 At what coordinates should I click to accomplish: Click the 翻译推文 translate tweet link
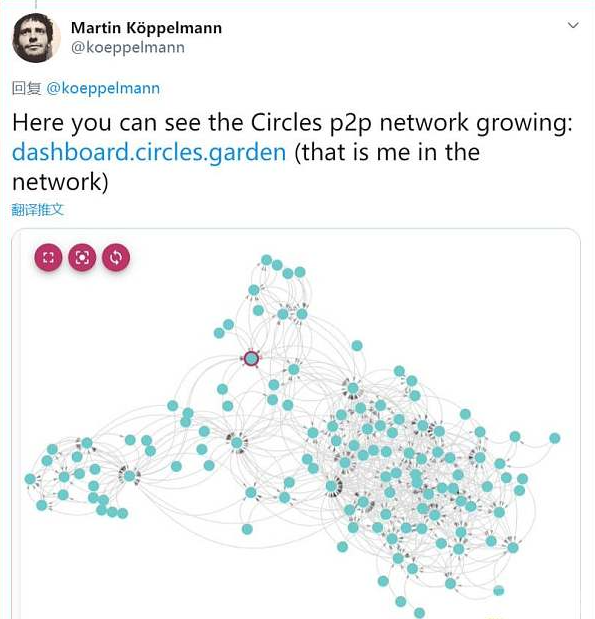coord(38,210)
